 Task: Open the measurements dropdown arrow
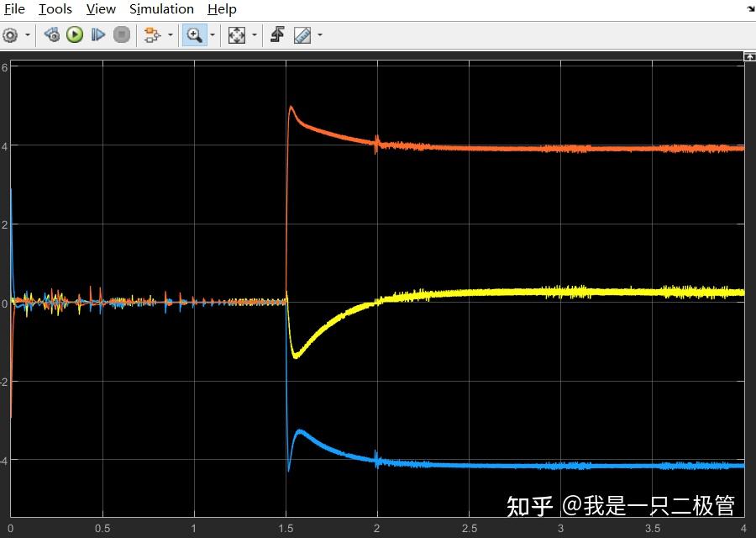tap(318, 35)
